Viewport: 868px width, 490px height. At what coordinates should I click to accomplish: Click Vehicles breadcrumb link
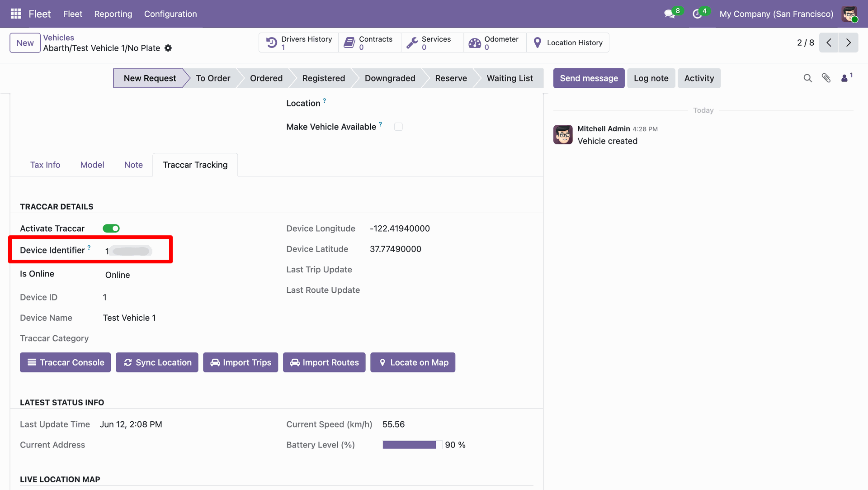(58, 38)
